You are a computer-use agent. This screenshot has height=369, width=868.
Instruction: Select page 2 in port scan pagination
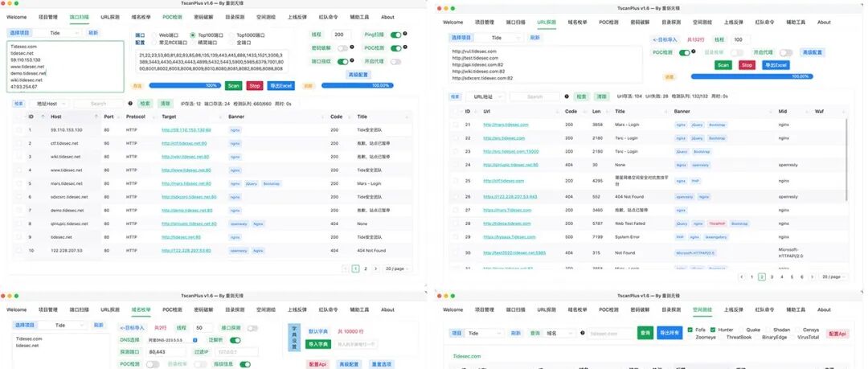366,269
